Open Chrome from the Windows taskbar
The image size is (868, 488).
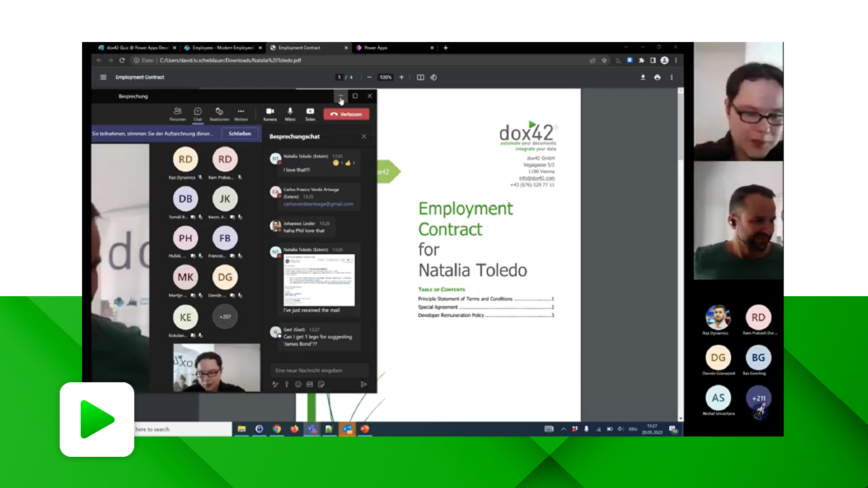(277, 429)
